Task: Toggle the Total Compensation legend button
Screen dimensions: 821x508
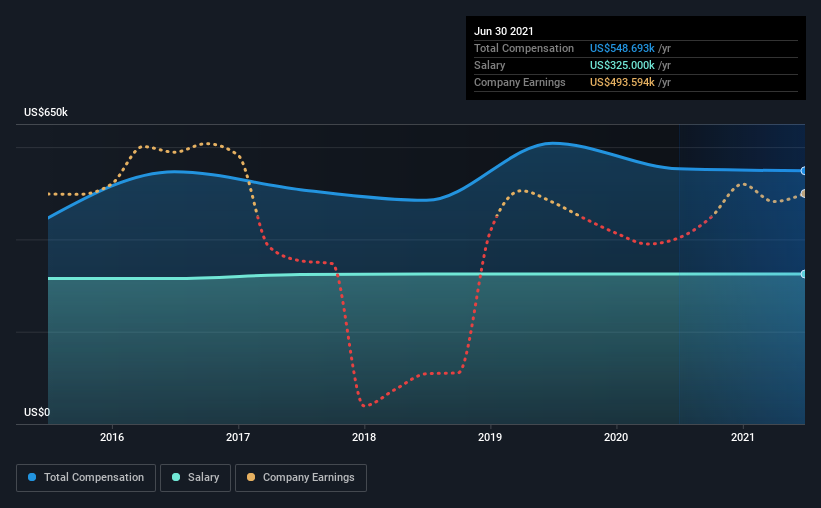Action: pos(86,478)
